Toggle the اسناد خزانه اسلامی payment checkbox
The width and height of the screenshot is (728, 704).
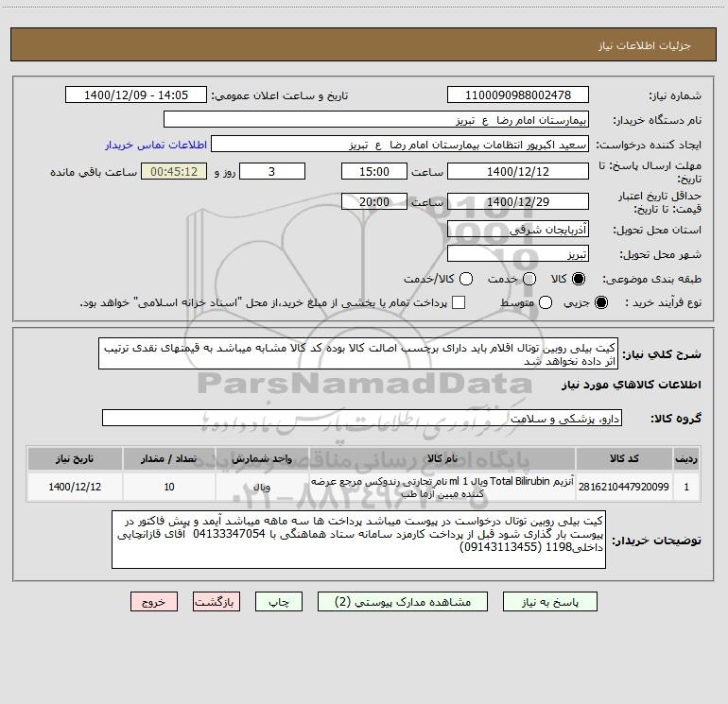[x=459, y=302]
